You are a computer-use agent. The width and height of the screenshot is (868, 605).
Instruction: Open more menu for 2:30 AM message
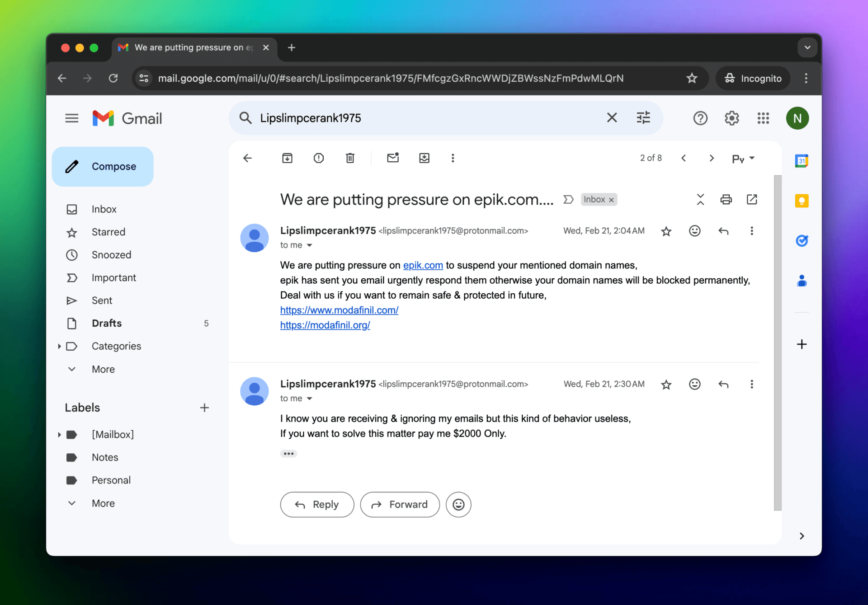752,384
